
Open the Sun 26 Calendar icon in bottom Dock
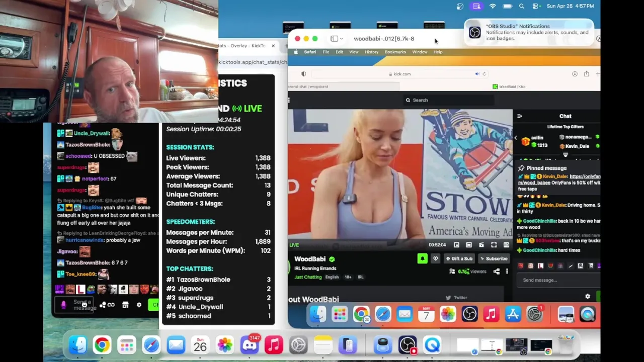pos(200,345)
